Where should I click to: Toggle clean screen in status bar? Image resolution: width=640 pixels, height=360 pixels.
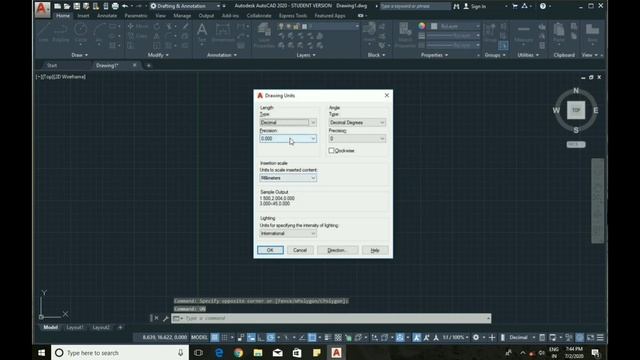click(x=590, y=338)
